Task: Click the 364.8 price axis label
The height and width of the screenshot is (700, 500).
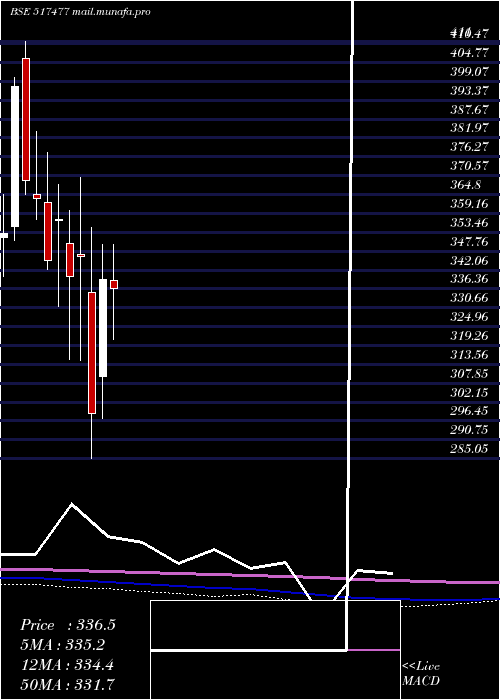Action: [x=466, y=185]
